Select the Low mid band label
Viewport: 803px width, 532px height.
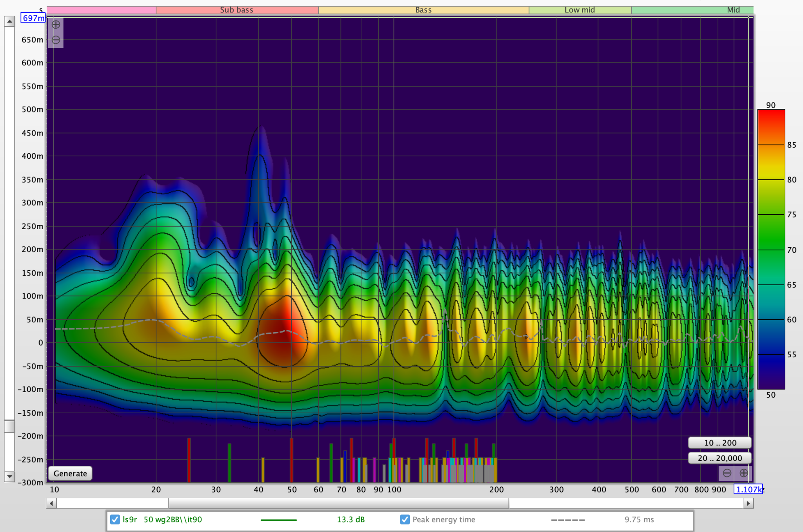(580, 9)
